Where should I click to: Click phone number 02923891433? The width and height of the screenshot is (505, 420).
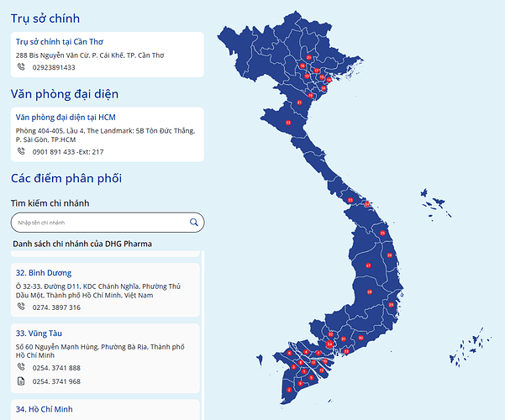click(x=54, y=67)
